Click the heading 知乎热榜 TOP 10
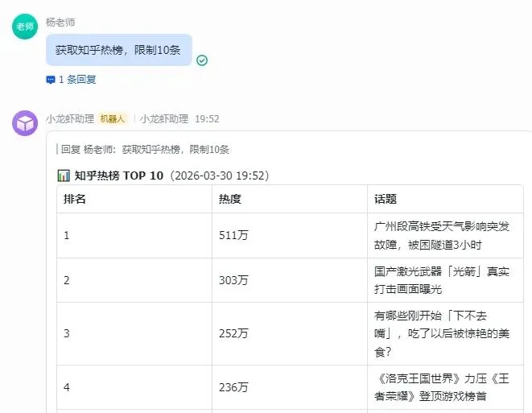Screen dimensions: 532x413 pos(119,176)
